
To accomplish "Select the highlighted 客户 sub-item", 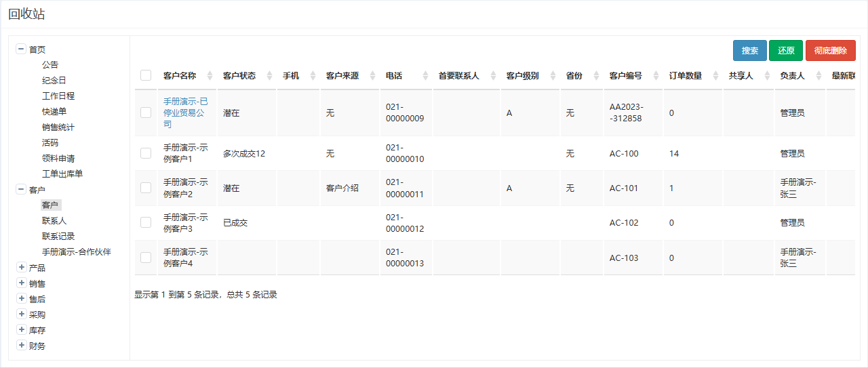I will point(50,205).
